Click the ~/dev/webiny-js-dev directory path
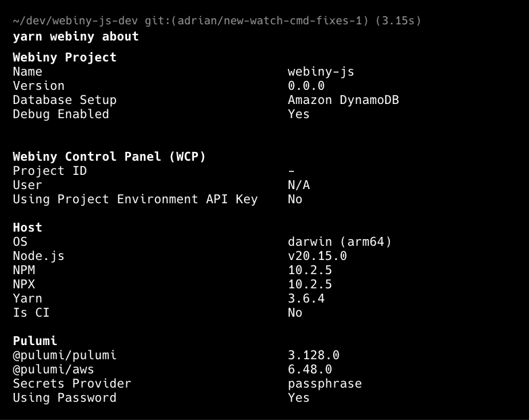The image size is (529, 420). point(75,21)
